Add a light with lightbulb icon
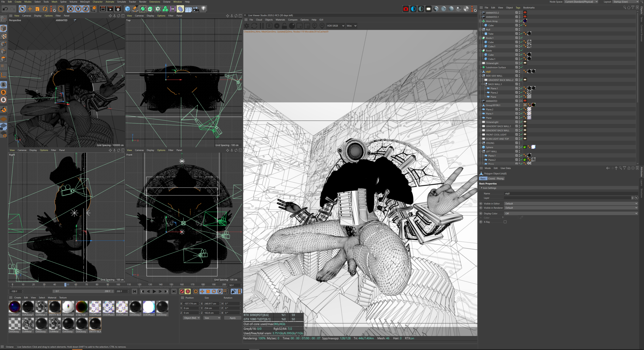 (x=204, y=9)
